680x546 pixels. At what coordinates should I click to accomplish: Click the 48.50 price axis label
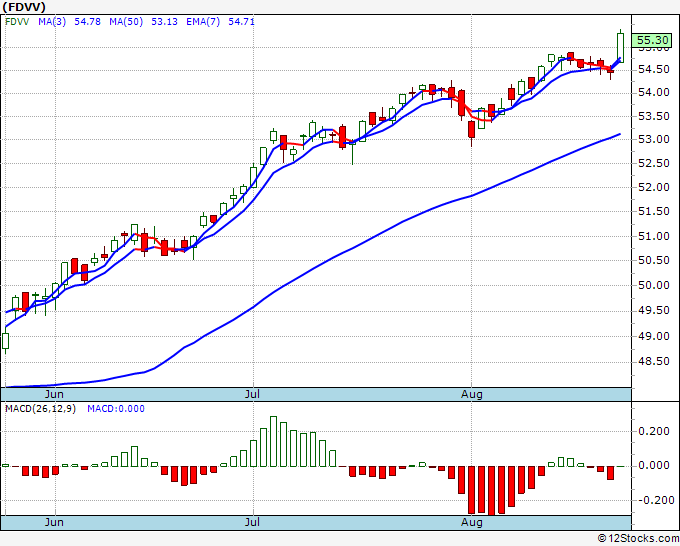(654, 361)
